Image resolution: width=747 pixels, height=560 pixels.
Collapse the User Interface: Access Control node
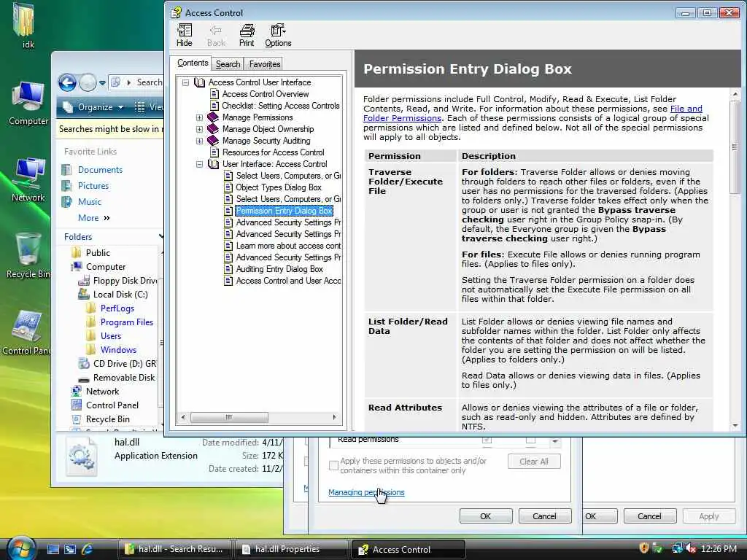tap(199, 164)
